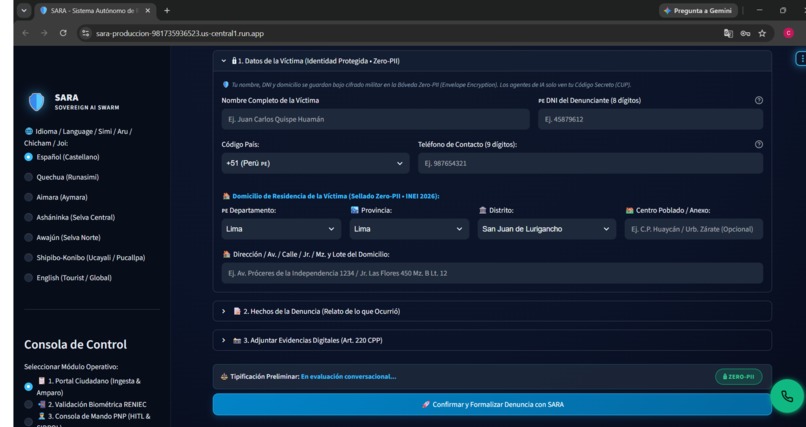Viewport: 806px width, 427px height.
Task: Collapse section 1. Datos de la Víctima
Action: click(x=492, y=61)
